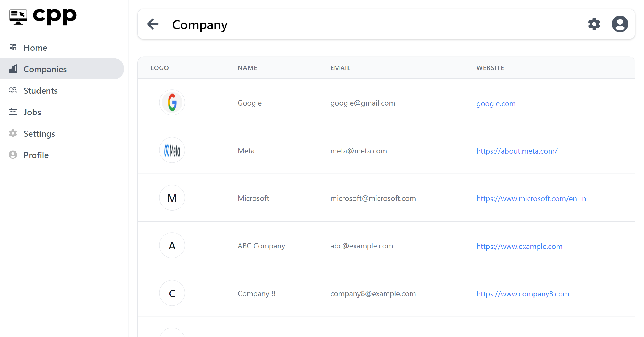The height and width of the screenshot is (337, 644).
Task: Click the EMAIL column header
Action: [x=340, y=68]
